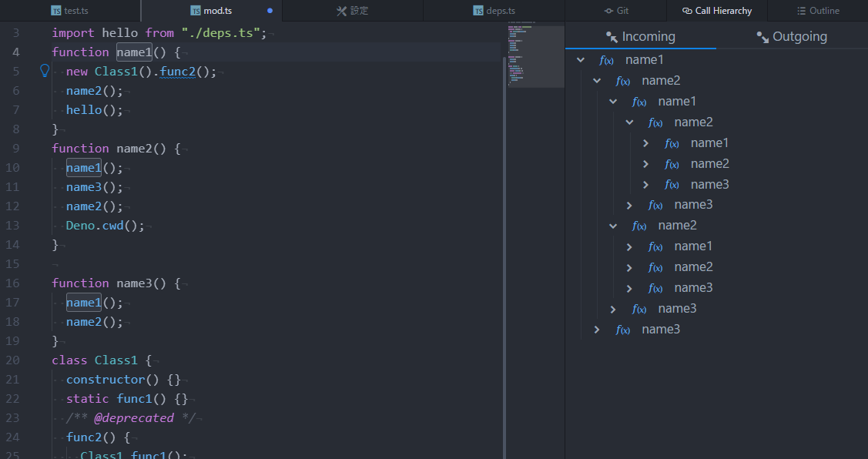Click func2 method declaration on line 24
The image size is (868, 459).
tap(84, 437)
